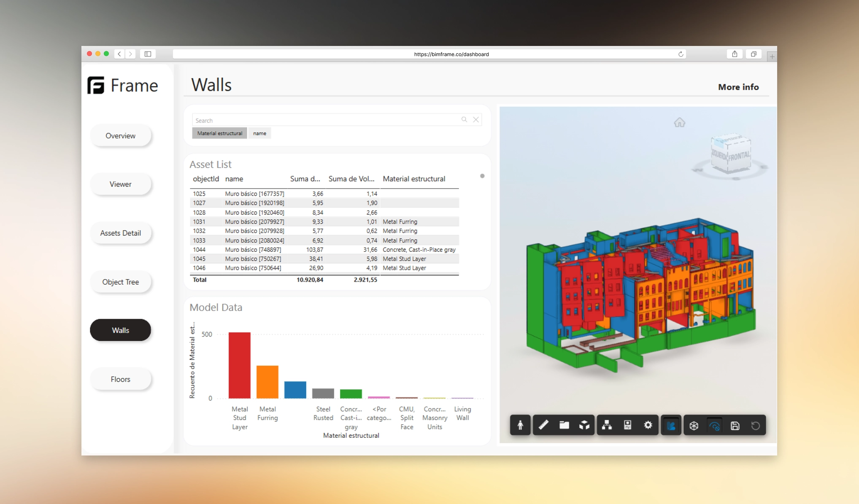
Task: Open the properties panel icon in the viewer
Action: point(627,425)
